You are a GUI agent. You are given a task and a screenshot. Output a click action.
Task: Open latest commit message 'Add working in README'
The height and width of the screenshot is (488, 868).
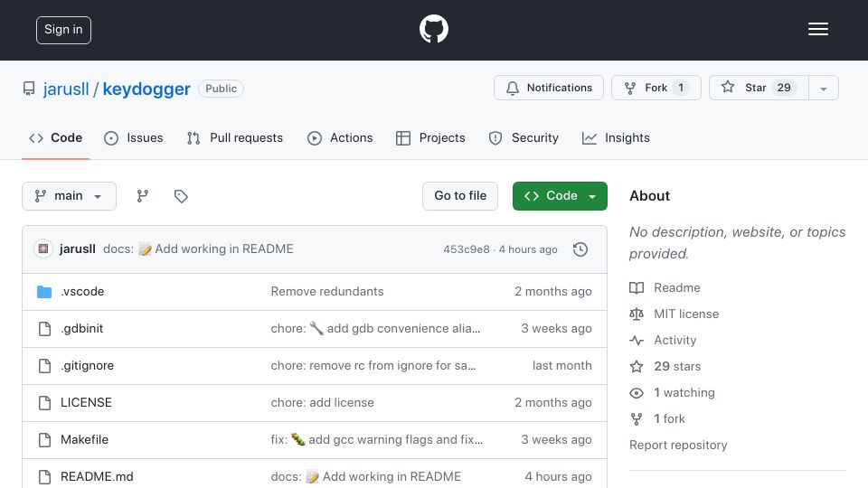pyautogui.click(x=224, y=249)
